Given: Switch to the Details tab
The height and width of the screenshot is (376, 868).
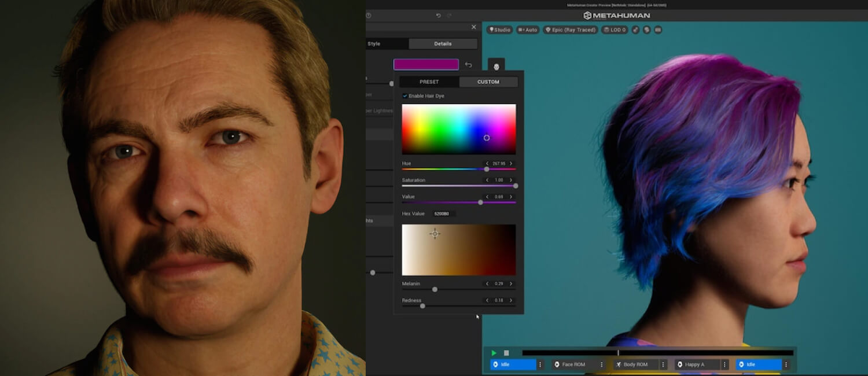Looking at the screenshot, I should pyautogui.click(x=443, y=44).
